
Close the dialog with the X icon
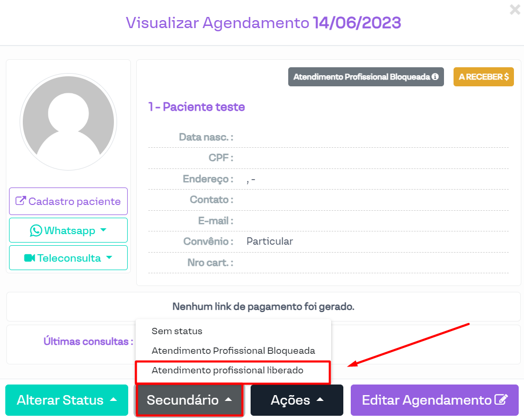pos(514,9)
